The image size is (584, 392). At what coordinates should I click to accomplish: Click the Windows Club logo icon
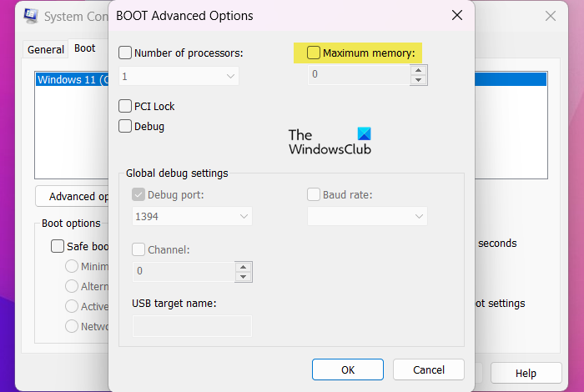(x=363, y=134)
